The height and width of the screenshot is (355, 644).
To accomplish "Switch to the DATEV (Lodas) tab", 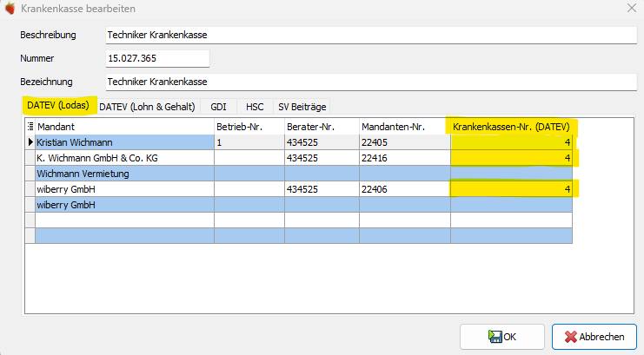I will [x=58, y=106].
